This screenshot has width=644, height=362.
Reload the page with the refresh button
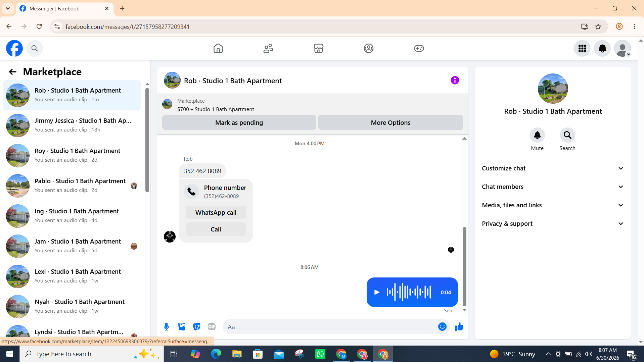(39, 27)
